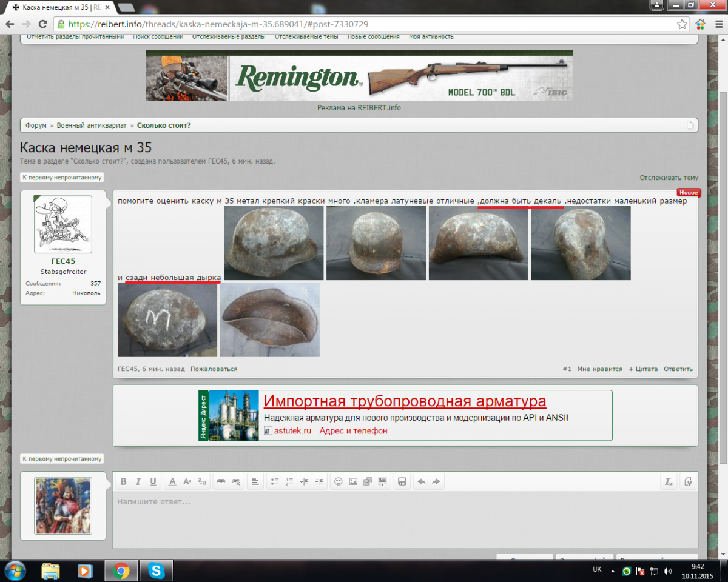Bookmark this page with the star icon
Viewport: 728px width, 582px height.
click(682, 24)
